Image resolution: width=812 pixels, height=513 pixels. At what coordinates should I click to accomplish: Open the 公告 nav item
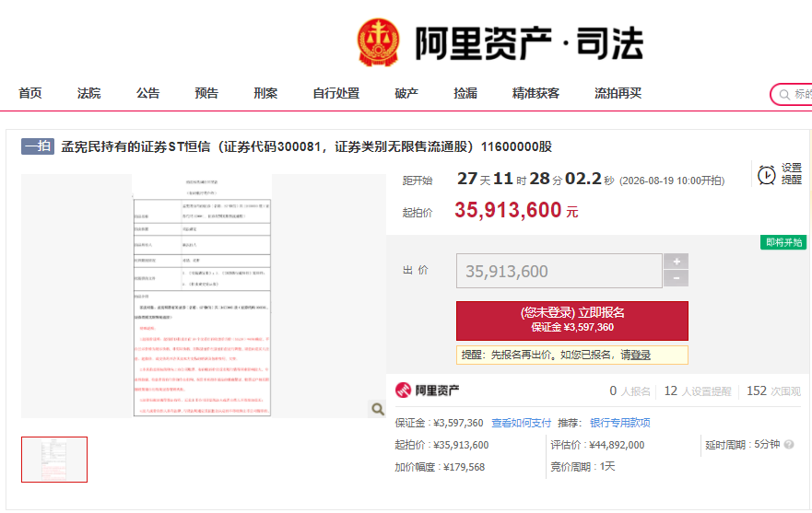147,93
